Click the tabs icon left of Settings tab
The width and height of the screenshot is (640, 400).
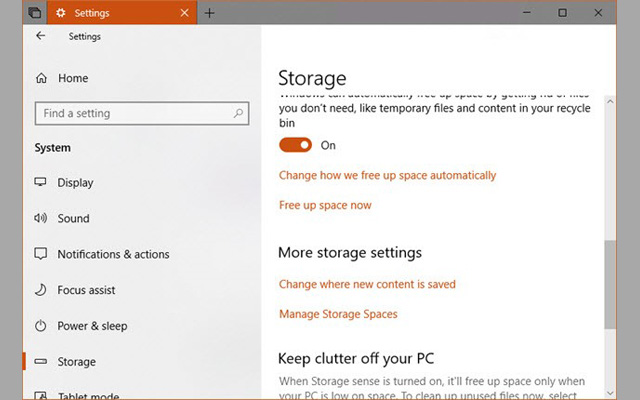click(x=34, y=13)
